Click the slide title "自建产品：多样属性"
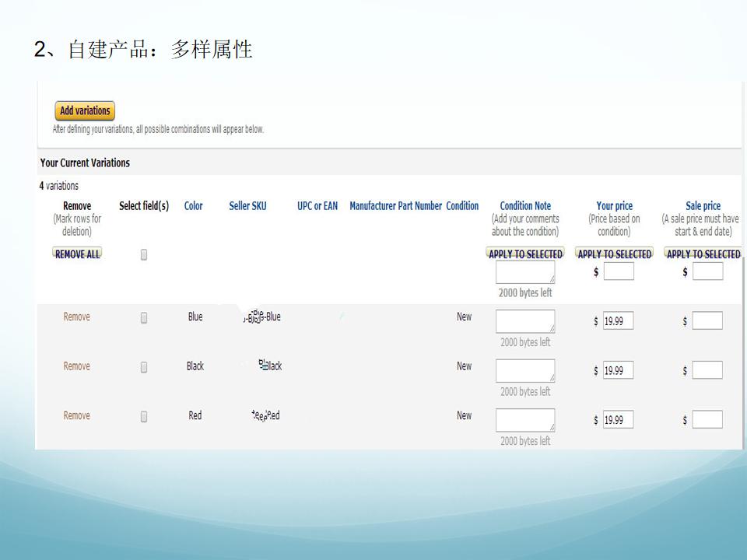The image size is (747, 560). (160, 50)
